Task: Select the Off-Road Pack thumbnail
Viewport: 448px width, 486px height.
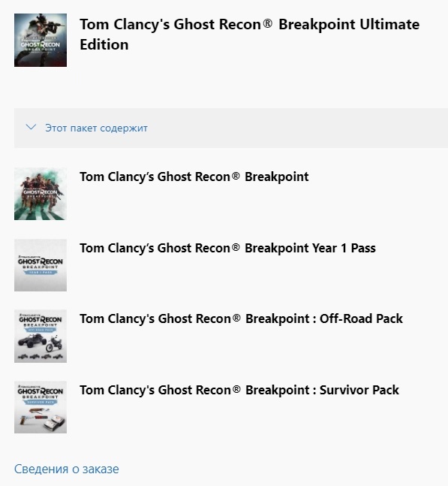Action: (x=41, y=336)
